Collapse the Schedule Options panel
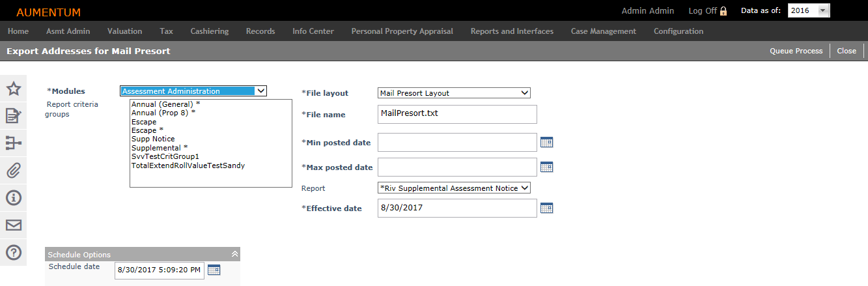Screen dimensions: 868x286 [x=234, y=254]
